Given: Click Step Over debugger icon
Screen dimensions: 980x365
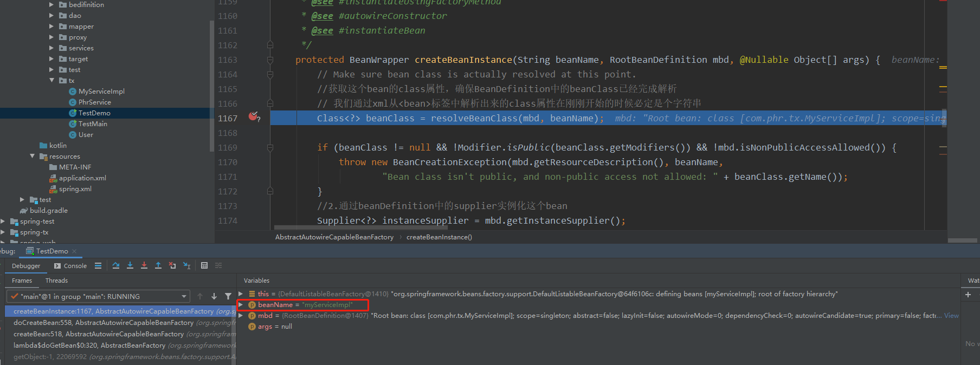Looking at the screenshot, I should [x=116, y=266].
